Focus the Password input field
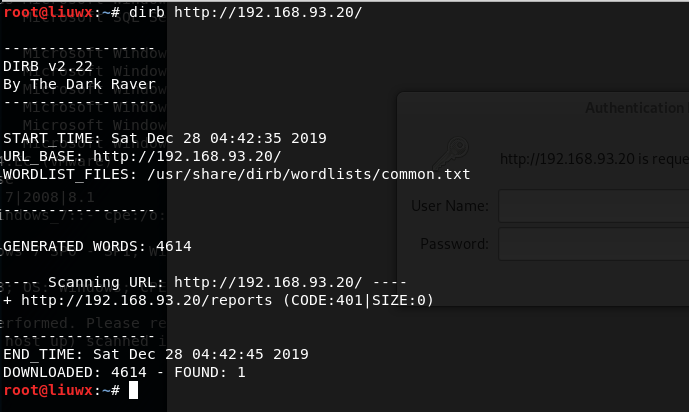This screenshot has height=412, width=689. pyautogui.click(x=594, y=244)
